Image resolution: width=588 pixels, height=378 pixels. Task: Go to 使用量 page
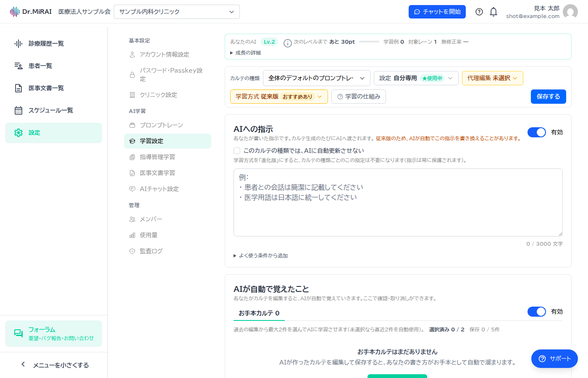(168, 235)
